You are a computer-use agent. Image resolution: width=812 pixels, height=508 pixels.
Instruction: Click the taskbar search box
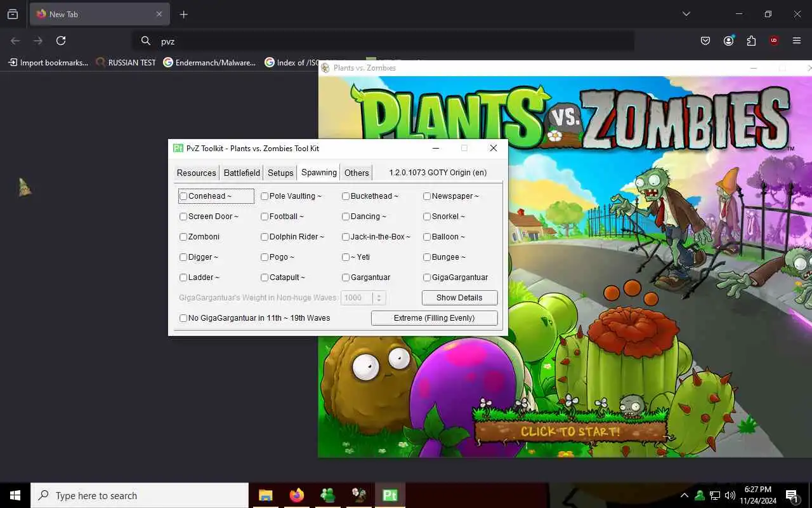tap(140, 495)
